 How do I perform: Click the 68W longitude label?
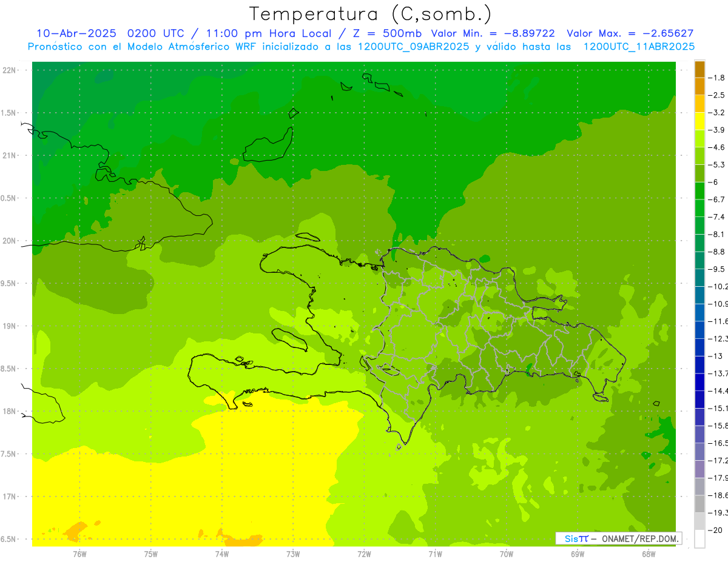click(649, 554)
